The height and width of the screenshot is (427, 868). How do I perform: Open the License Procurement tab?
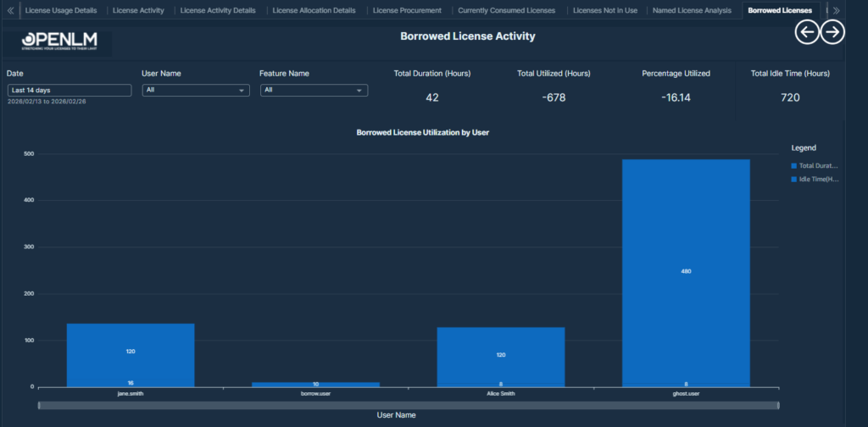tap(407, 11)
